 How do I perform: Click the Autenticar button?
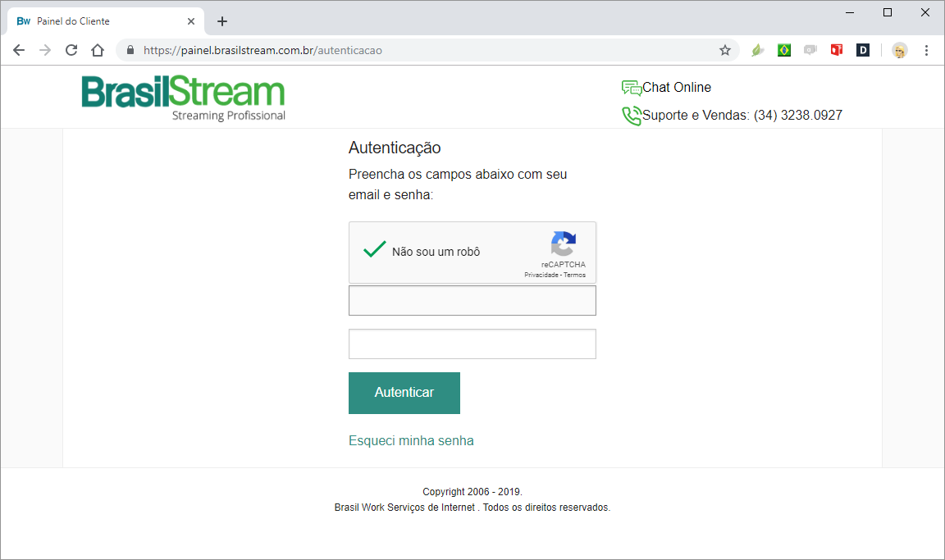(404, 393)
